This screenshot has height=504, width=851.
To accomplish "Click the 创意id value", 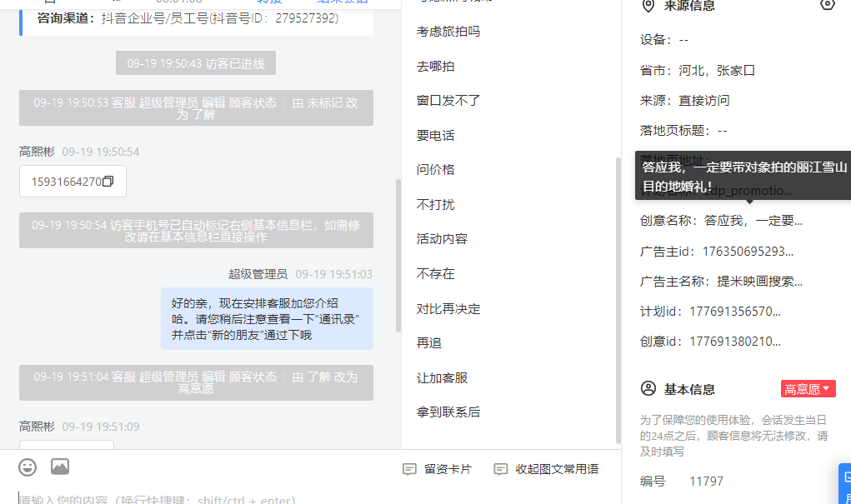I will click(735, 342).
